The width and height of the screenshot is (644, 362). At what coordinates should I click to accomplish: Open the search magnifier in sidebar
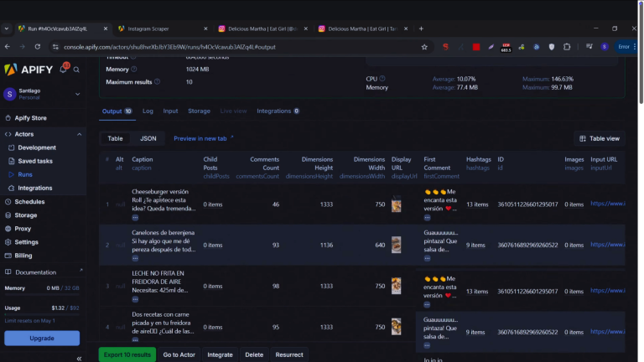click(x=76, y=70)
